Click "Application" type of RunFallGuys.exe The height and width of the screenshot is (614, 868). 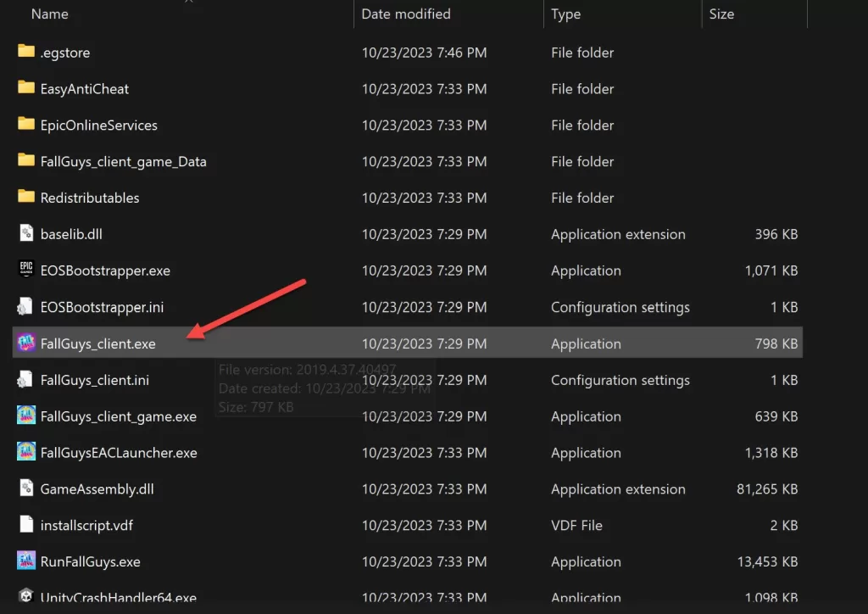(586, 562)
